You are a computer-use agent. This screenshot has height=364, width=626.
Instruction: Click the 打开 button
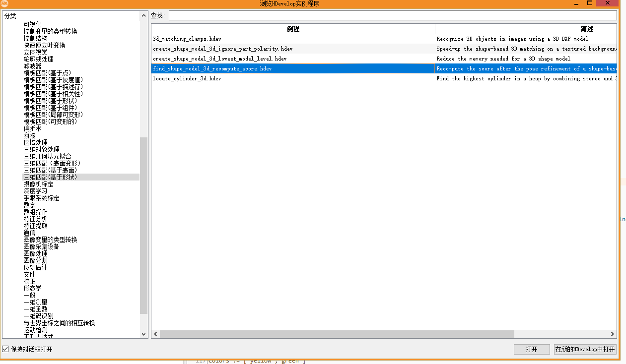tap(532, 349)
